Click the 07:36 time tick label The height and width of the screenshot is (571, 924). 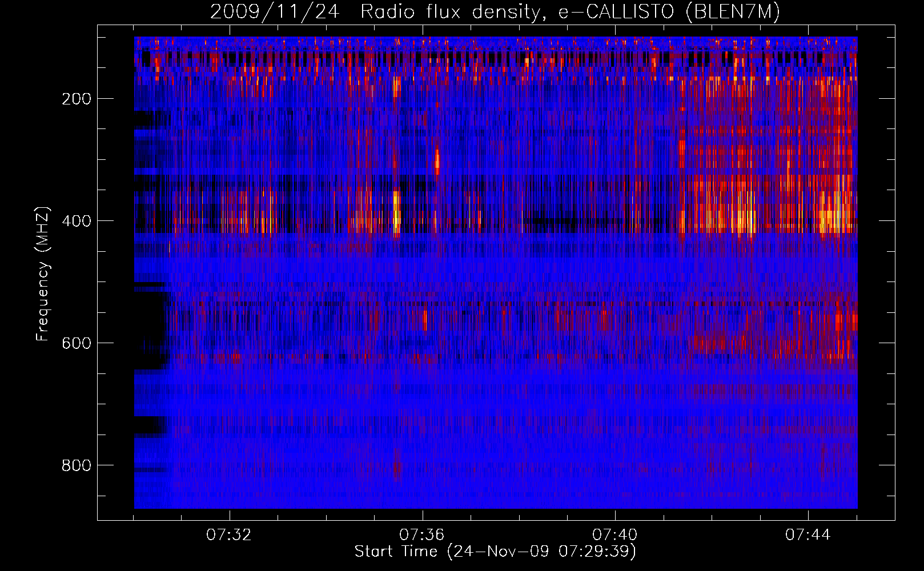pos(422,534)
